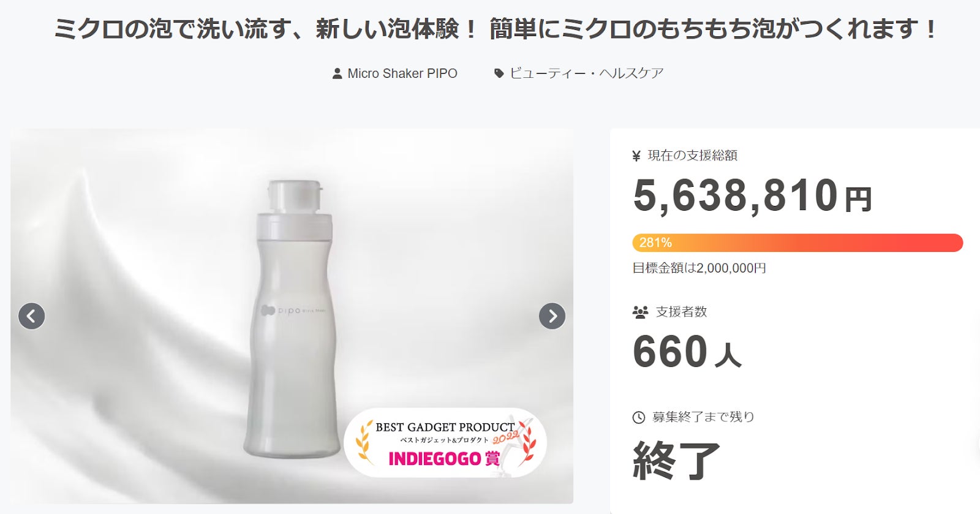Click the 660人 supporter count
The image size is (980, 514).
click(687, 352)
